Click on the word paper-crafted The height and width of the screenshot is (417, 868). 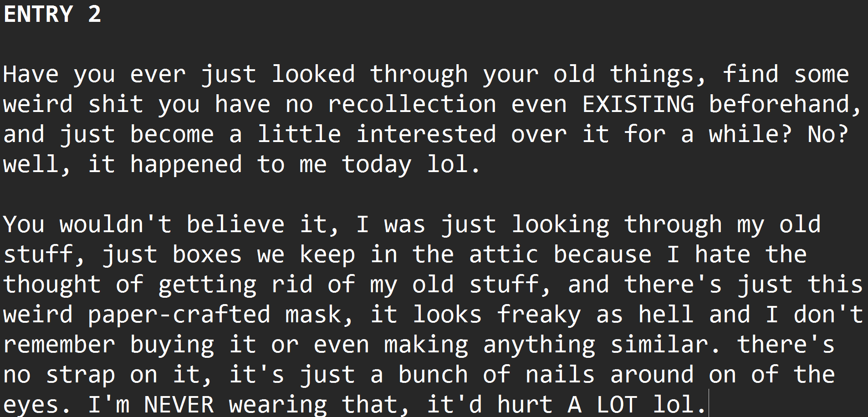pyautogui.click(x=179, y=315)
